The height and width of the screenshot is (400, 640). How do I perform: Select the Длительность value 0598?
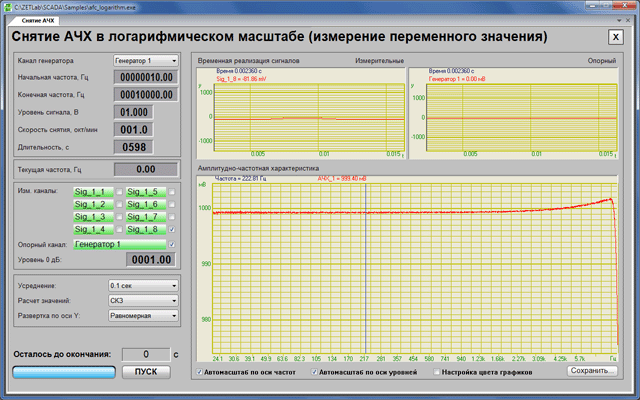133,147
